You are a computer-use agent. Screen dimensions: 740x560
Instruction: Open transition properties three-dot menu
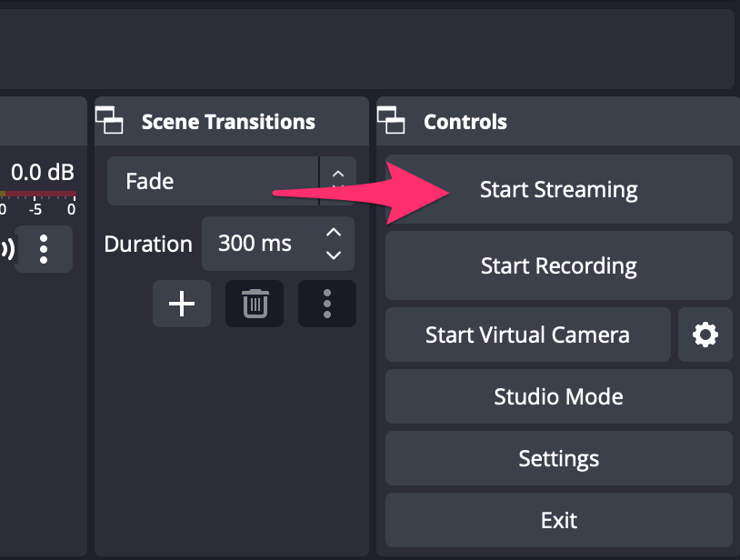327,304
